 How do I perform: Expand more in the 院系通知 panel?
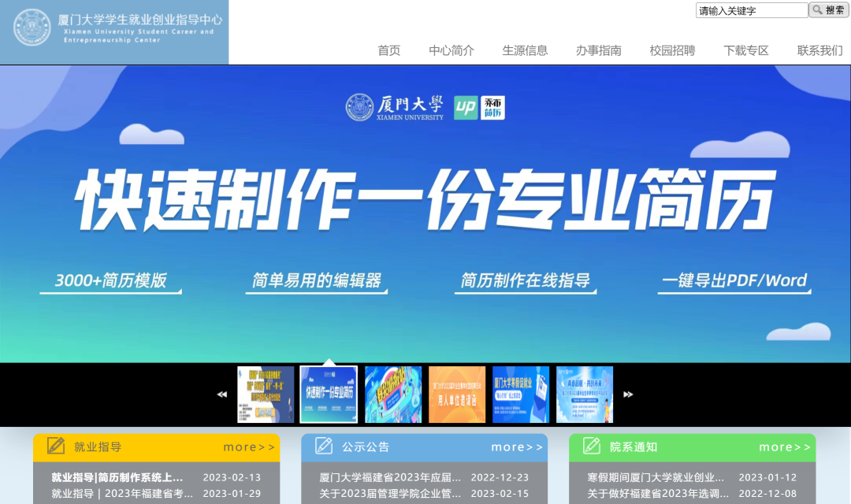click(x=785, y=447)
